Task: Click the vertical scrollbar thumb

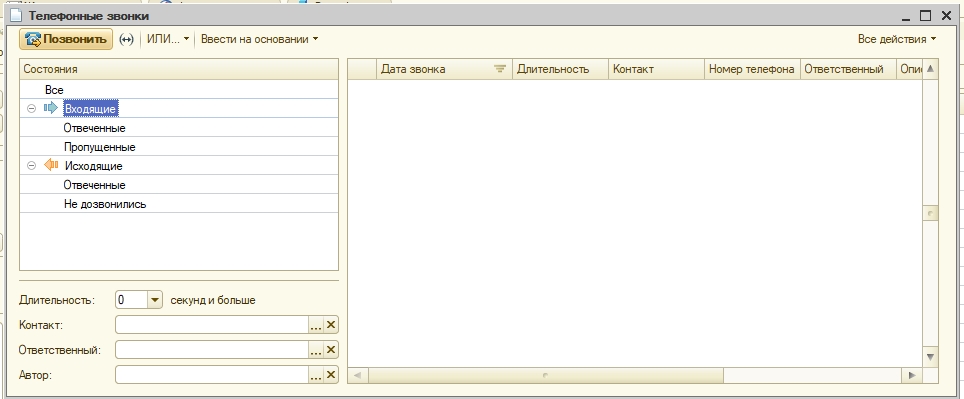Action: click(x=930, y=213)
